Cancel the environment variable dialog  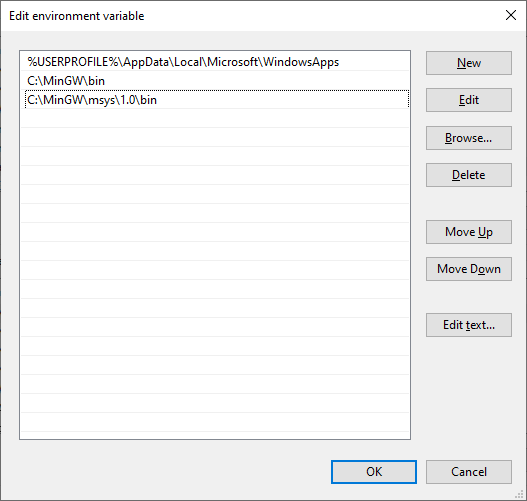click(x=469, y=472)
